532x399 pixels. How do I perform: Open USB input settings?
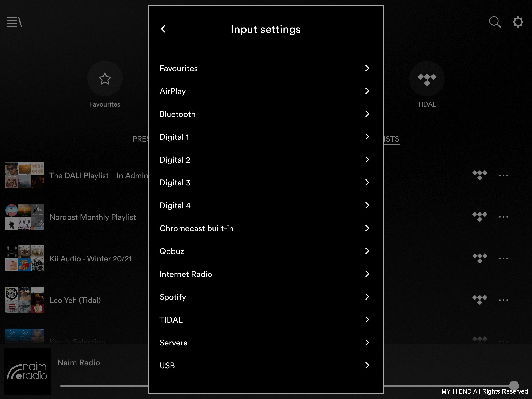click(266, 365)
